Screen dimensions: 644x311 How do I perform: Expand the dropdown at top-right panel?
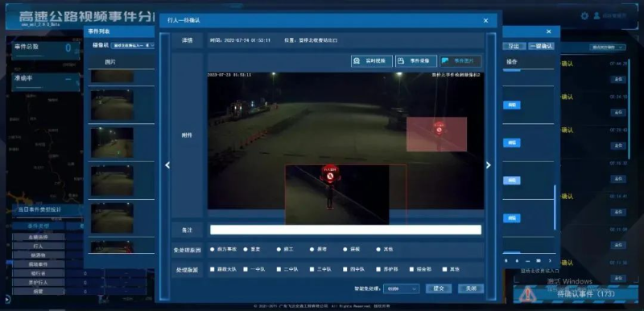(608, 48)
